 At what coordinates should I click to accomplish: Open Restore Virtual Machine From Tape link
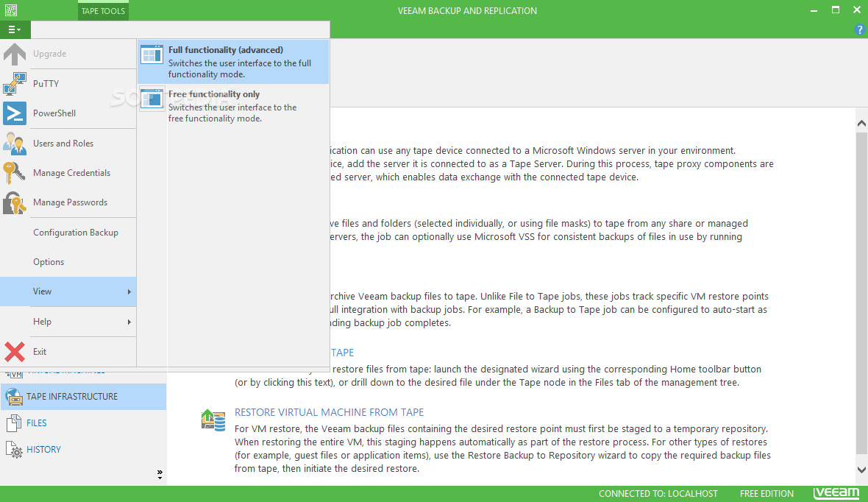329,412
